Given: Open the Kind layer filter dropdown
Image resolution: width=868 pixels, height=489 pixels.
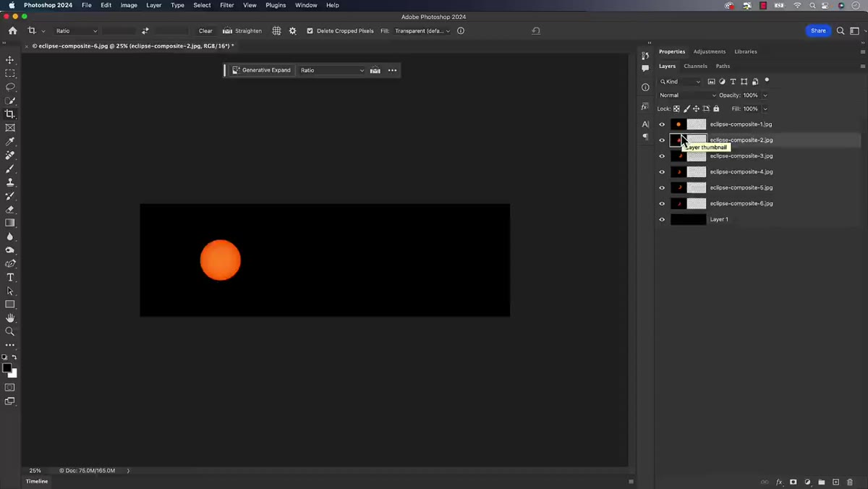Looking at the screenshot, I should [680, 82].
